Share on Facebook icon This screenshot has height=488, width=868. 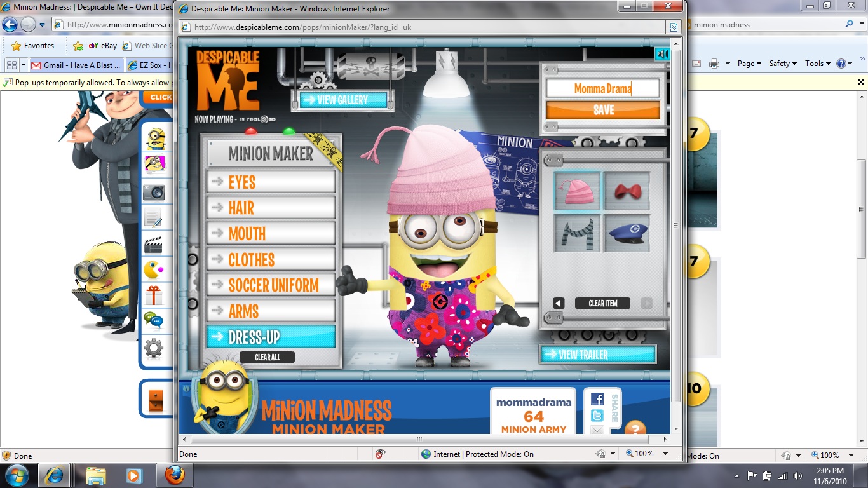coord(597,399)
